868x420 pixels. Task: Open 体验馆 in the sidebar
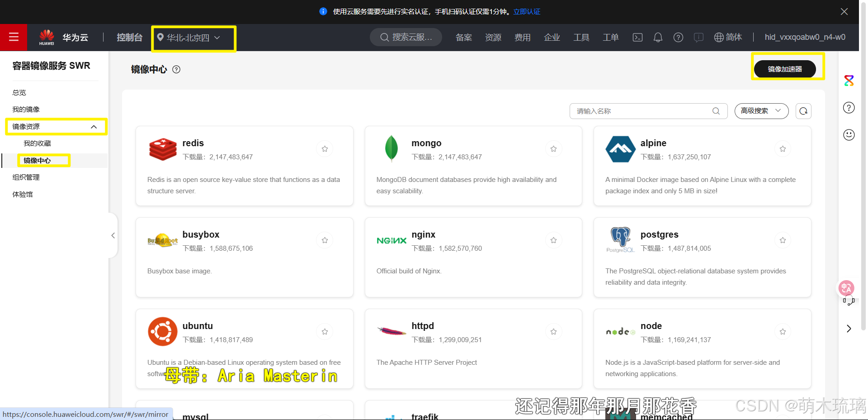[23, 195]
